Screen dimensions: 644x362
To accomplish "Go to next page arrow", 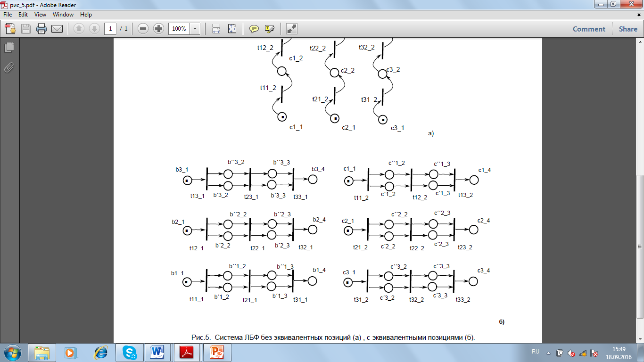I will pyautogui.click(x=94, y=29).
